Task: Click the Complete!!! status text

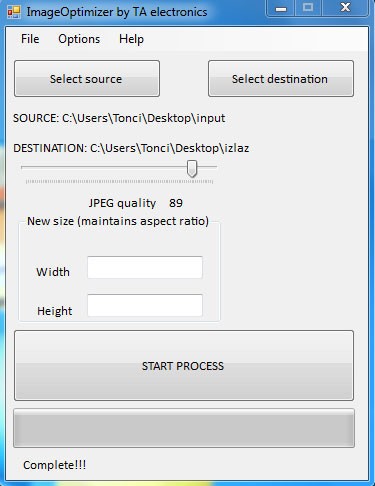Action: pos(54,465)
